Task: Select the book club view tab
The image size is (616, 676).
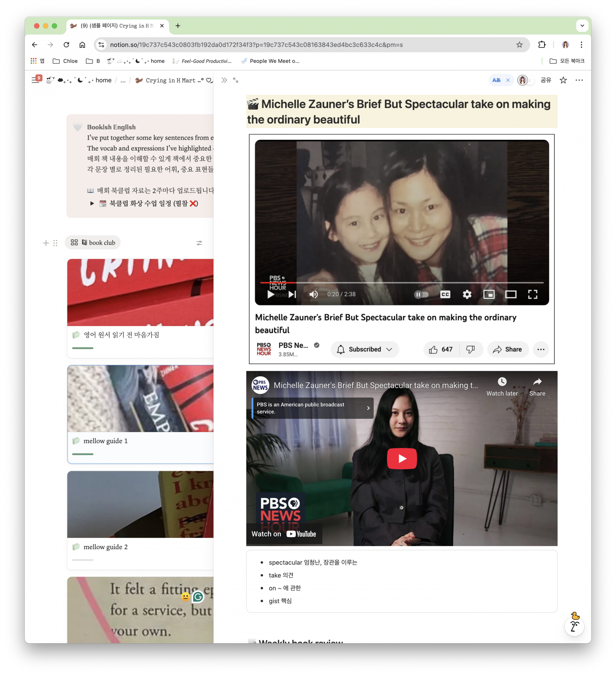Action: point(93,242)
